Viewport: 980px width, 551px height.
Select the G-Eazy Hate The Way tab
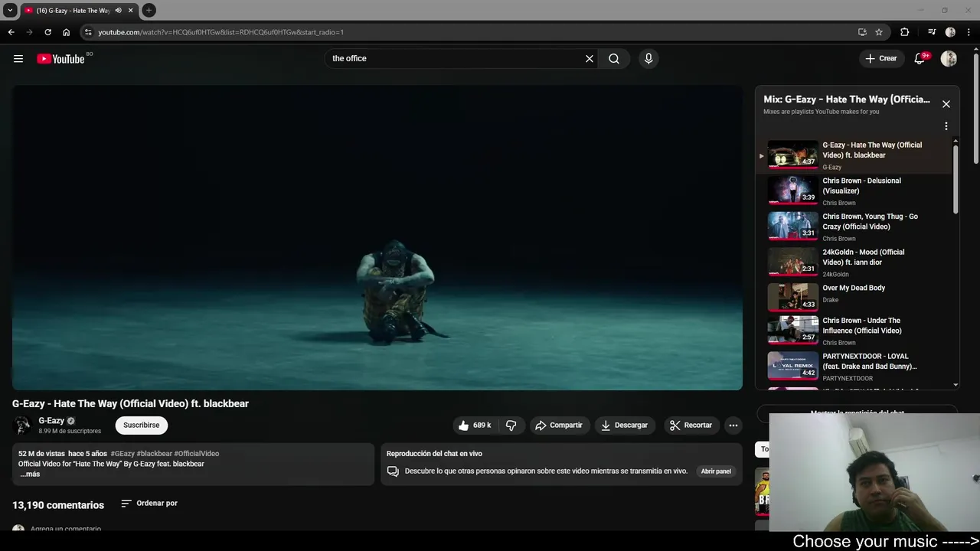79,10
